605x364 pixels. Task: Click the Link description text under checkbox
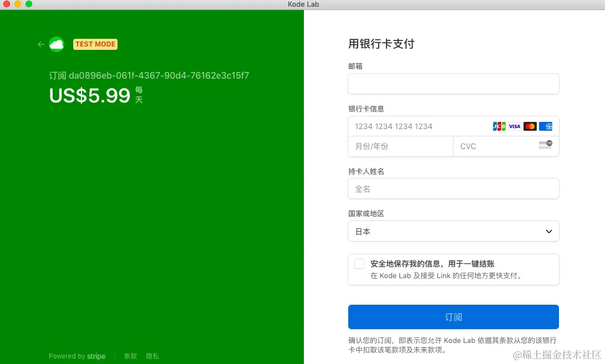tap(446, 276)
